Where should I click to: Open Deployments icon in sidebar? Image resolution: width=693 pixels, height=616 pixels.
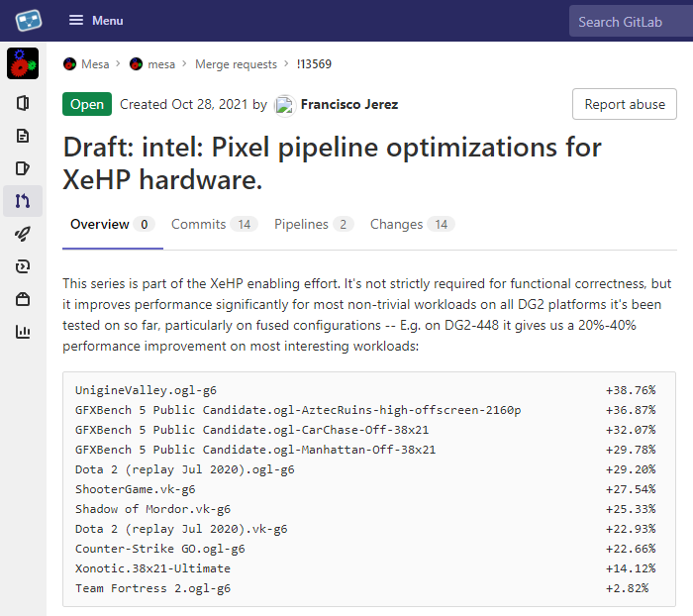pyautogui.click(x=23, y=266)
